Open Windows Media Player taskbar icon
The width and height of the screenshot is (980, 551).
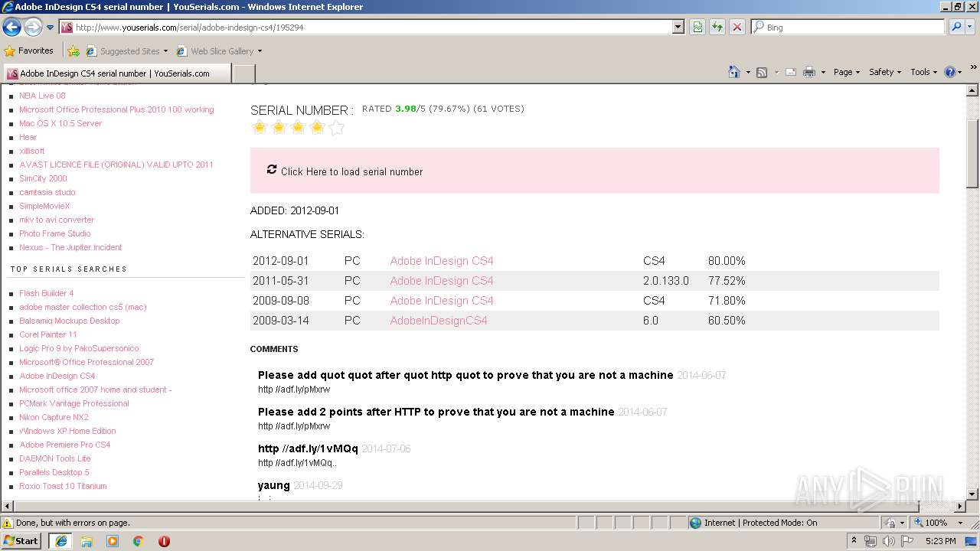[113, 541]
